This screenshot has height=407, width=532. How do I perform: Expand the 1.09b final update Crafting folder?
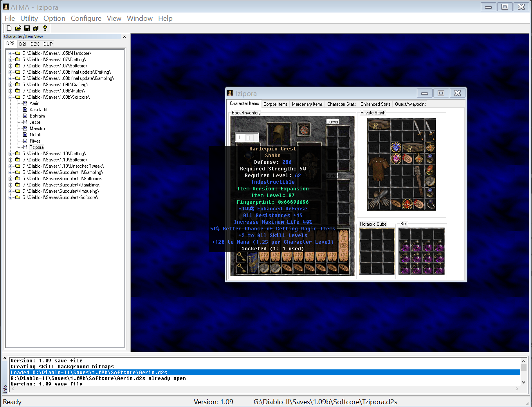[x=11, y=72]
